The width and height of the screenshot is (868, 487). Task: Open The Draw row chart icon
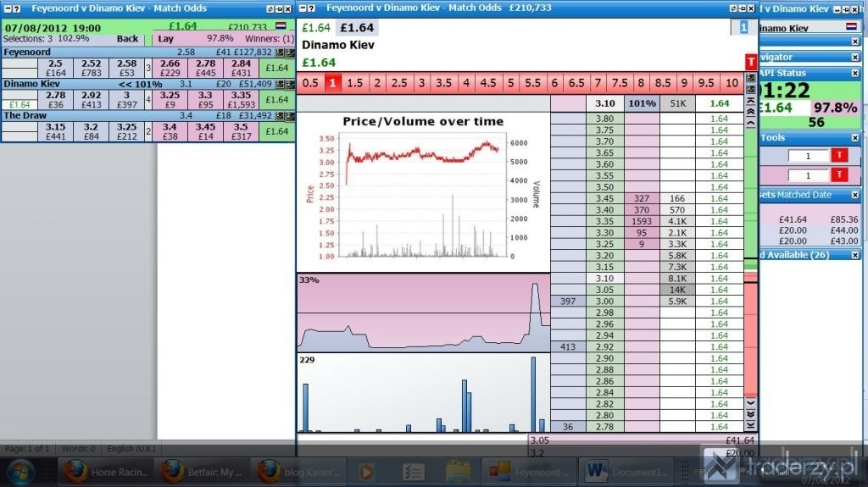tap(280, 116)
